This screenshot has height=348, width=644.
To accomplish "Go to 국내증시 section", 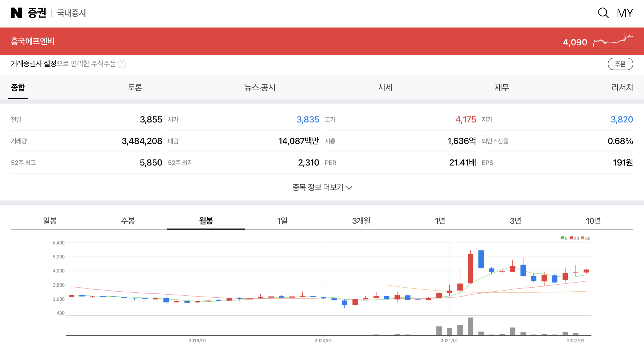I will tap(71, 13).
